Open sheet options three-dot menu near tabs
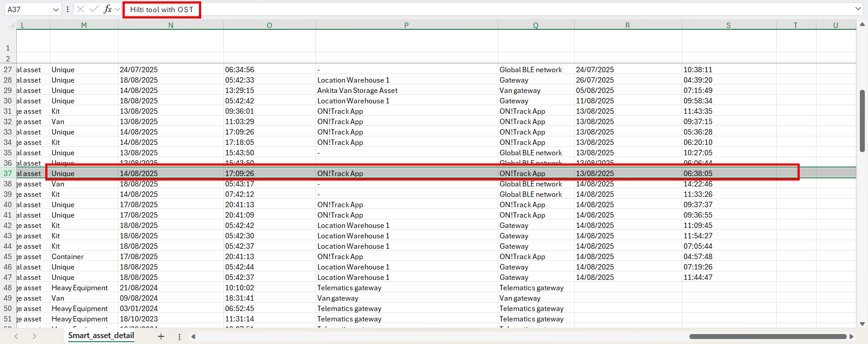The image size is (868, 344). (179, 337)
